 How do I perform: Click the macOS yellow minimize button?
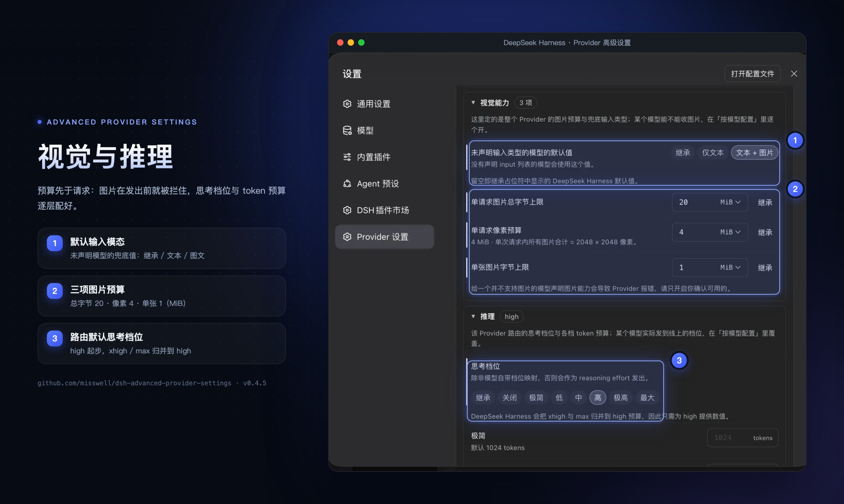(x=351, y=43)
